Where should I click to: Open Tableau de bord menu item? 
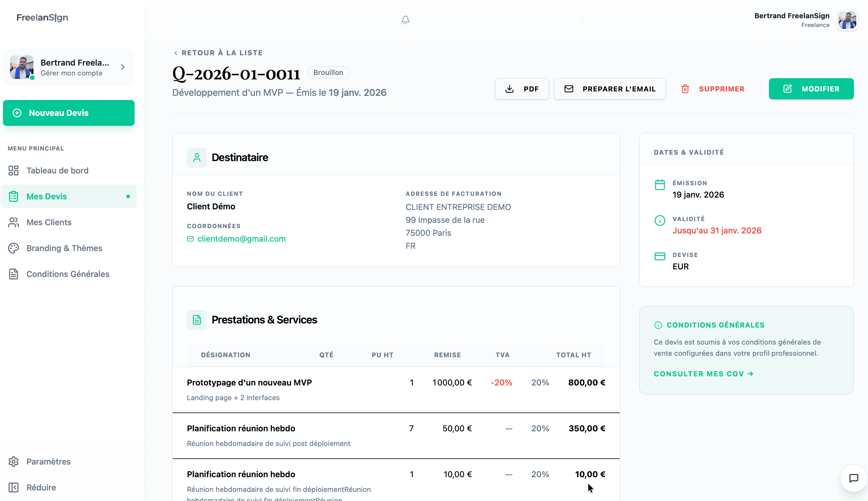57,170
